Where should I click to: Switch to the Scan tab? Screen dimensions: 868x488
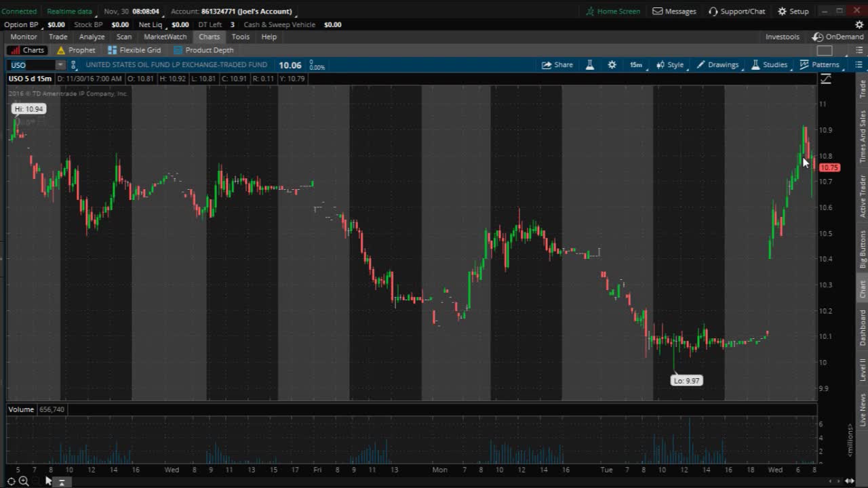pos(124,37)
